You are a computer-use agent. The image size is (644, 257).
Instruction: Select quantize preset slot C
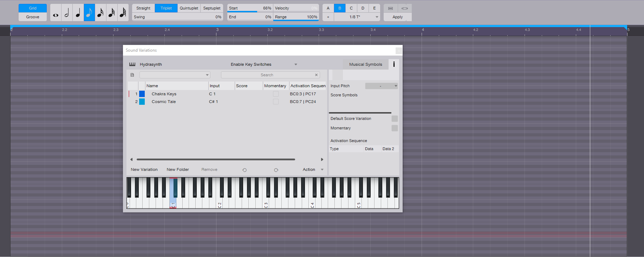coord(351,8)
